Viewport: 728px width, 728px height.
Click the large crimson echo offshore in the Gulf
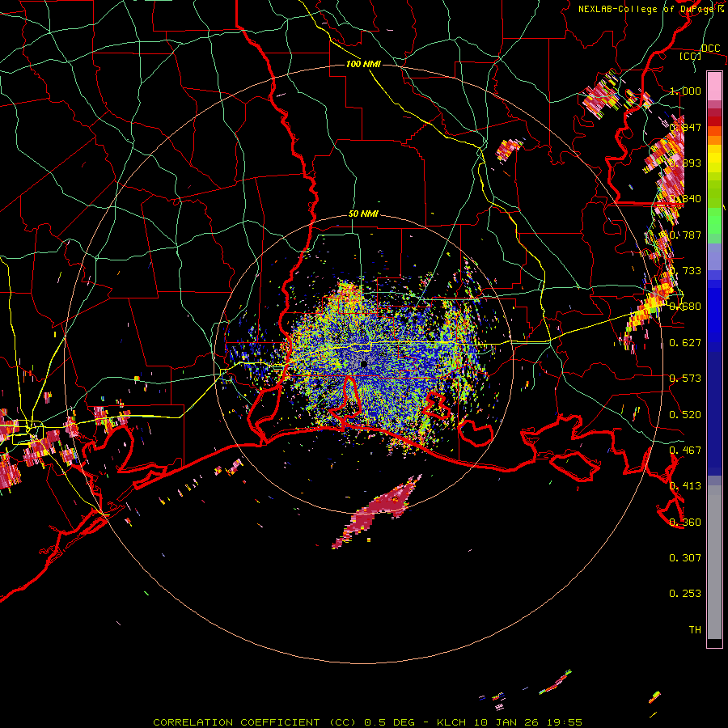pos(377,512)
